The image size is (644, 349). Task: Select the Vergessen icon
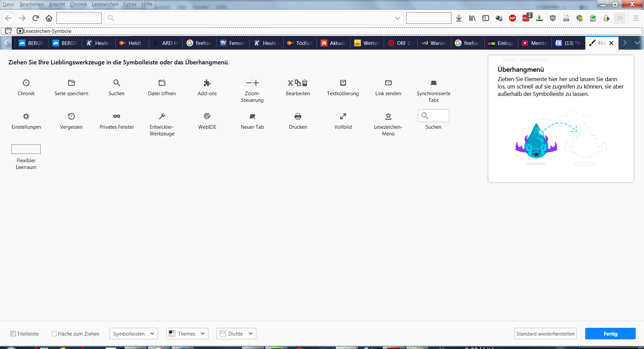[x=71, y=116]
